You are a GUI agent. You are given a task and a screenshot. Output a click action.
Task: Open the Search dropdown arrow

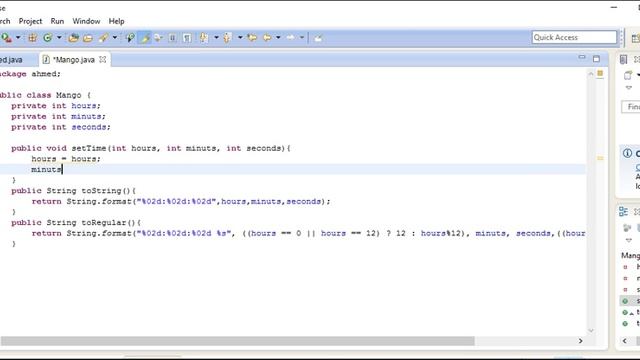(x=115, y=38)
